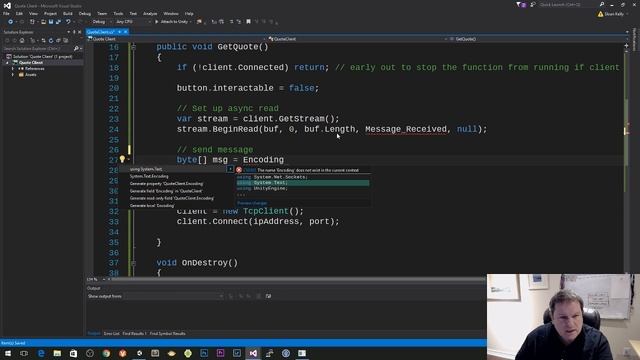
Task: Choose Generate property 'QuoteClient.Encoding'
Action: pyautogui.click(x=166, y=184)
